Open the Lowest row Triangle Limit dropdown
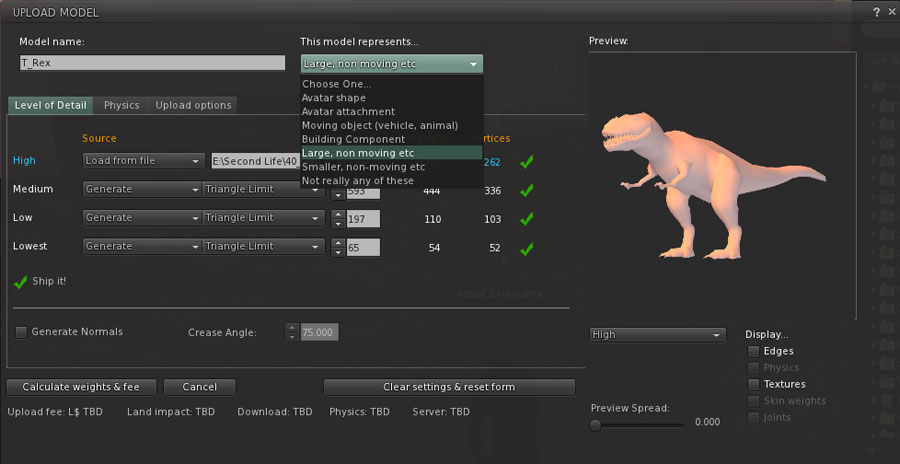The height and width of the screenshot is (464, 900). (x=263, y=247)
